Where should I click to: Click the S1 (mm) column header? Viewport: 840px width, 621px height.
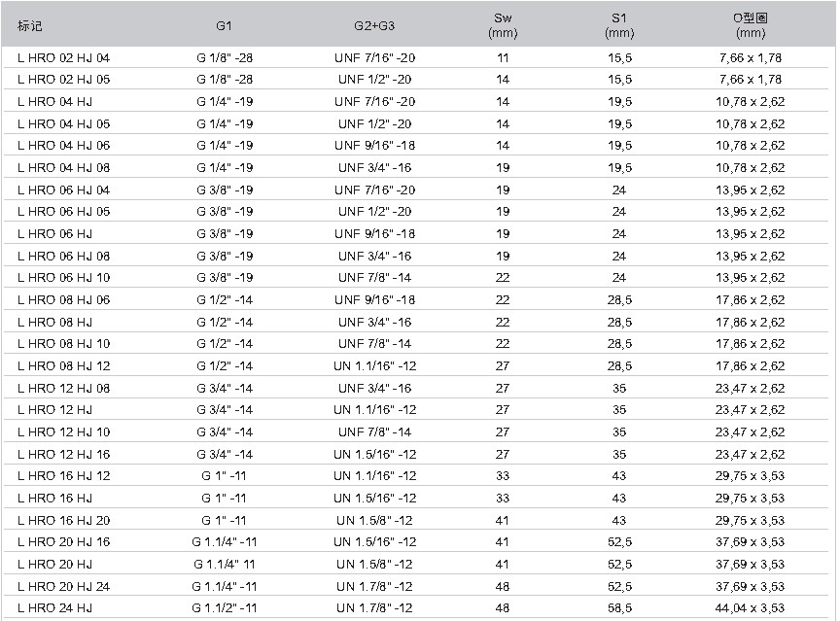click(619, 25)
